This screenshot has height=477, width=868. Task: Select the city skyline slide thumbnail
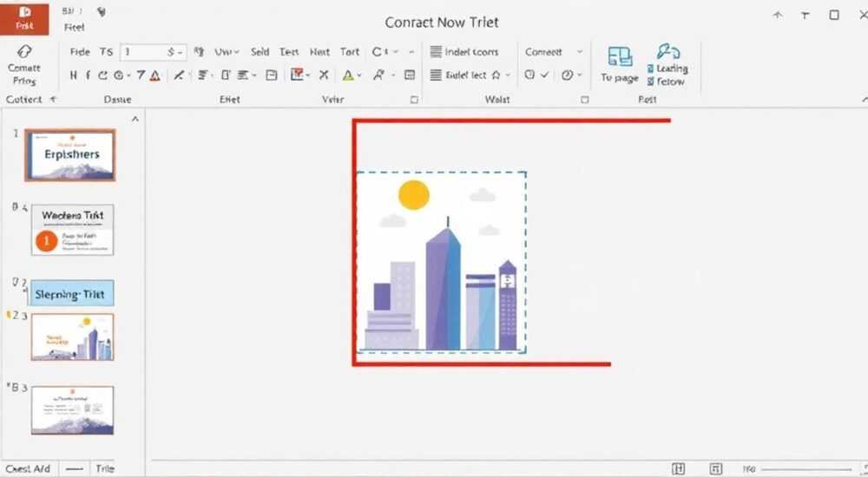[x=73, y=337]
